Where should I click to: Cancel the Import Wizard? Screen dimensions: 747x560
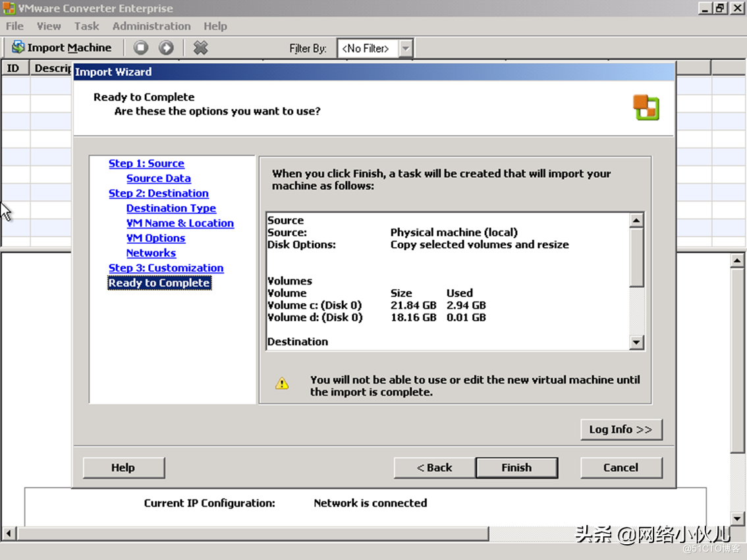point(621,468)
